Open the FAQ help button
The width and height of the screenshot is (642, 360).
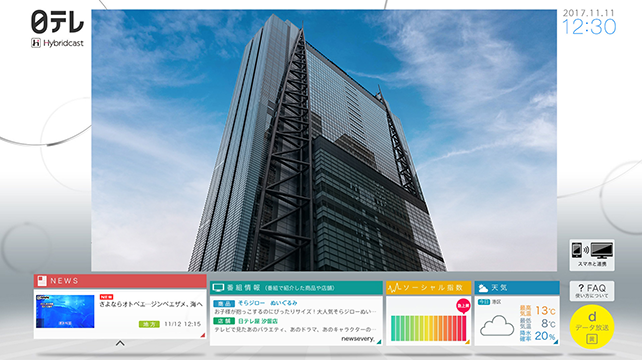tap(592, 291)
